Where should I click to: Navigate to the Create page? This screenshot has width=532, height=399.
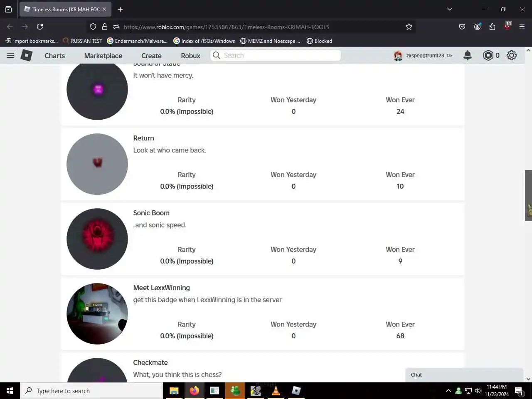(x=151, y=56)
